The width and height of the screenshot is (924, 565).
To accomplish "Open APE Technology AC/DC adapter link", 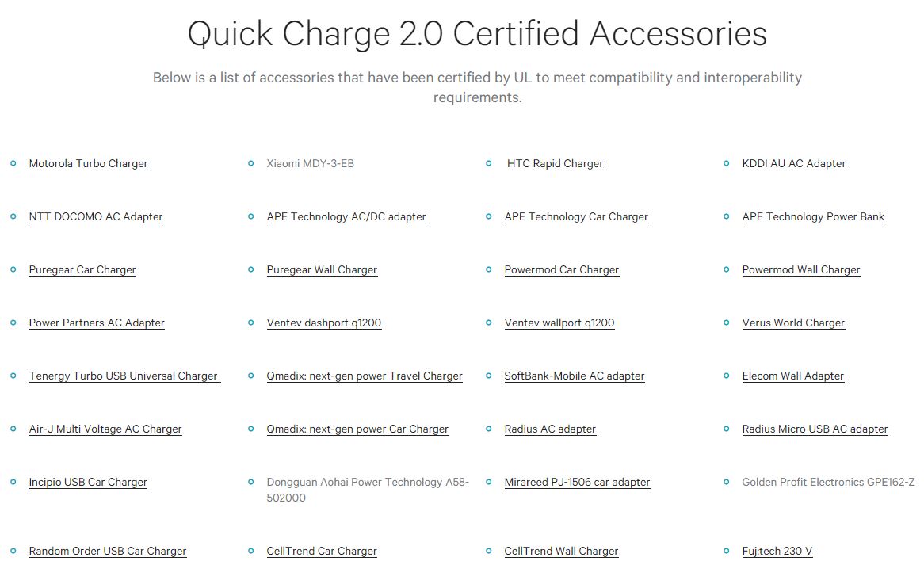I will click(x=346, y=217).
